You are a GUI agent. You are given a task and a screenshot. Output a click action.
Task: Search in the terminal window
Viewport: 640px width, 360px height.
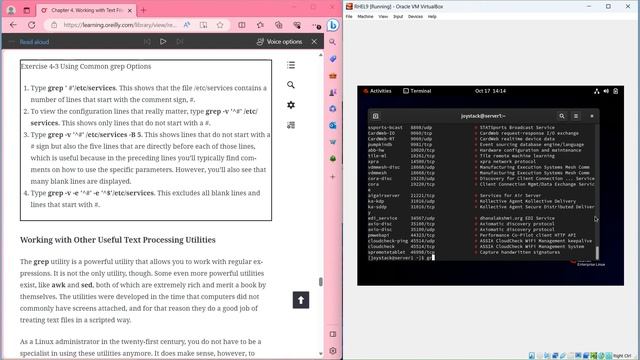coord(562,116)
